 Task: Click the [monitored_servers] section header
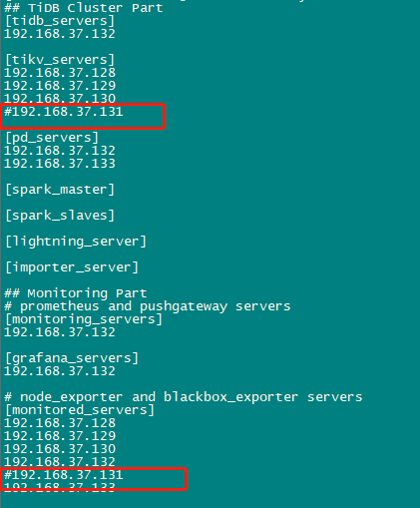[x=80, y=410]
